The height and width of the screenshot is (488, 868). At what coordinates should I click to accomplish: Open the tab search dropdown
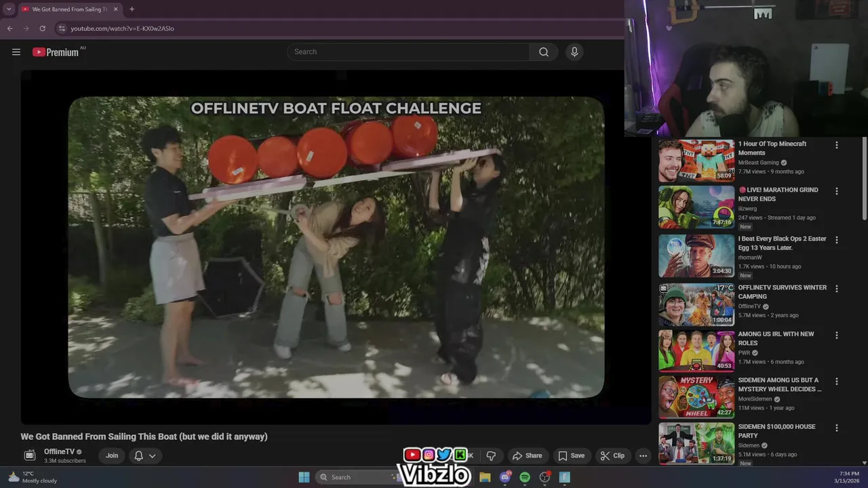pos(9,9)
